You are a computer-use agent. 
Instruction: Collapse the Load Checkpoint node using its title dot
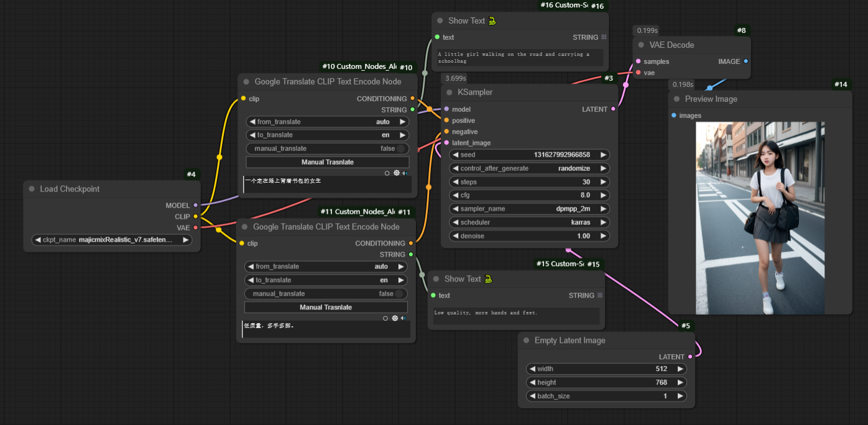point(32,190)
